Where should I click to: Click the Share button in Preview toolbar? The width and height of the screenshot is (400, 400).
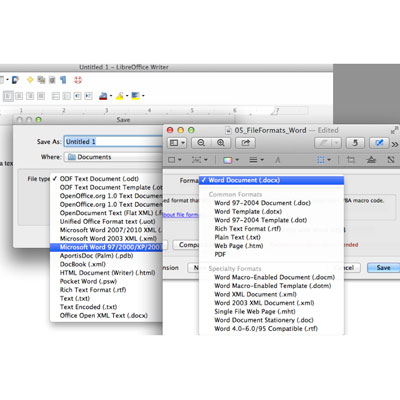245,143
